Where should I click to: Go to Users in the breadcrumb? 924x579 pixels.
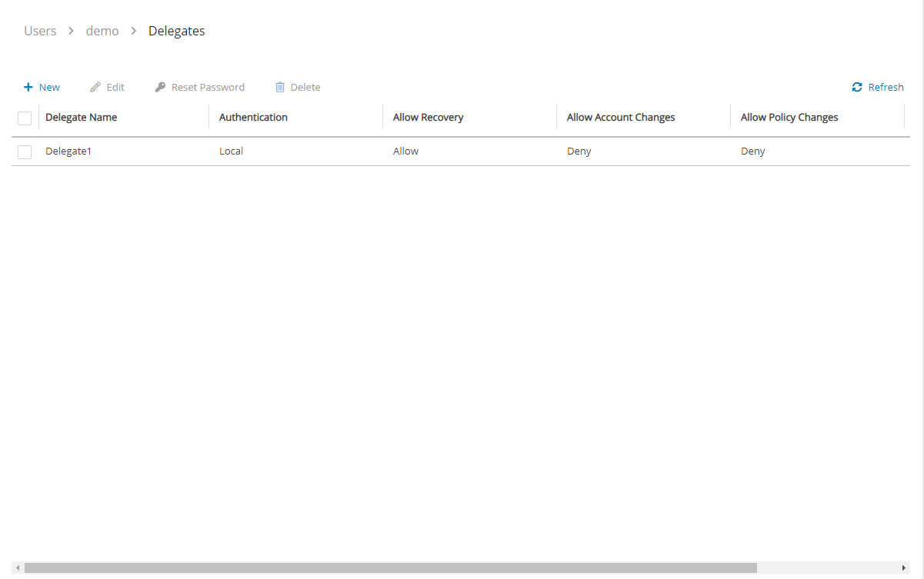[40, 31]
